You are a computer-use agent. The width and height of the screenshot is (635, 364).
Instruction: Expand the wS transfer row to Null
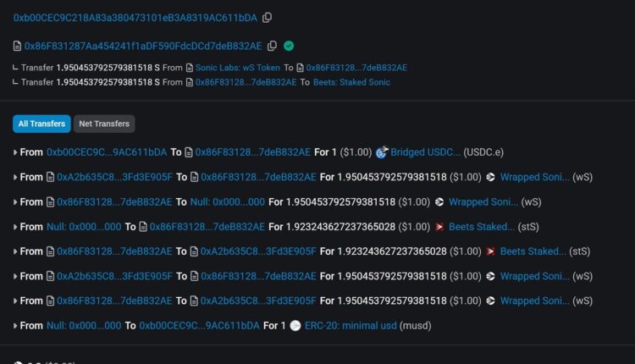(x=15, y=202)
